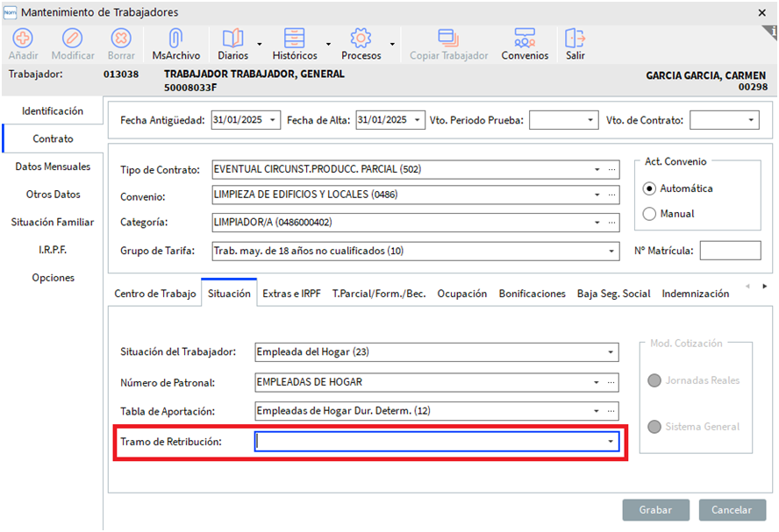This screenshot has height=532, width=779.
Task: Click the ellipsis button beside Tipo de Contrato
Action: click(x=611, y=169)
